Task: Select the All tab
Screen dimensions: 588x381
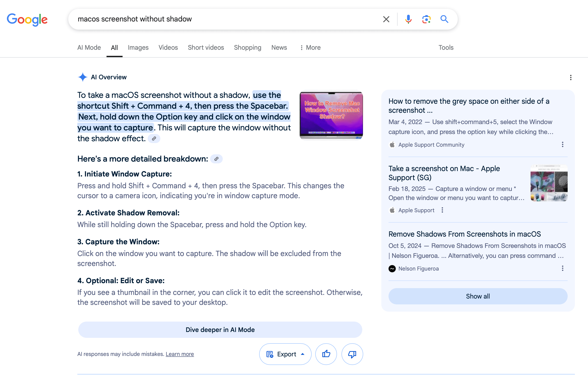Action: coord(114,48)
